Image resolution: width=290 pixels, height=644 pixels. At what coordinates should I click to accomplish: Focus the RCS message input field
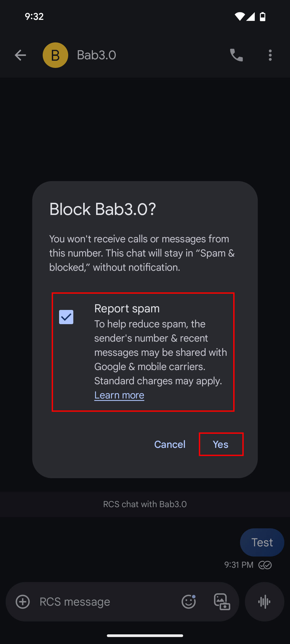(x=105, y=602)
